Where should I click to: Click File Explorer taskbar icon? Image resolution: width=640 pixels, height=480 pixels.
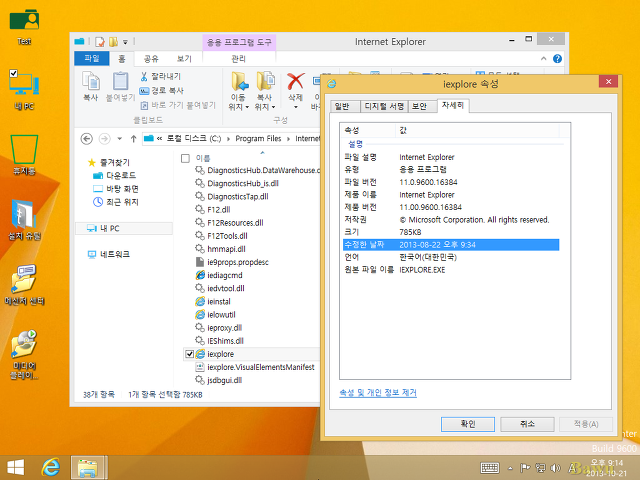tap(88, 468)
